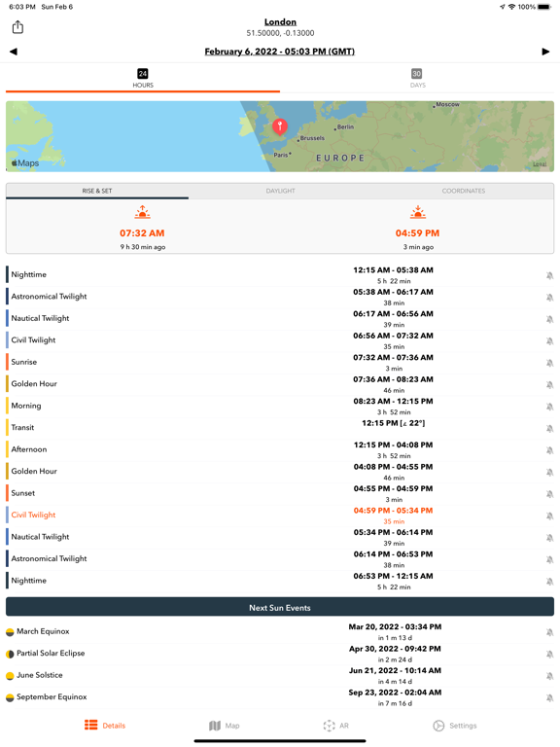
Task: Open the Map tab in bottom bar
Action: pyautogui.click(x=224, y=725)
